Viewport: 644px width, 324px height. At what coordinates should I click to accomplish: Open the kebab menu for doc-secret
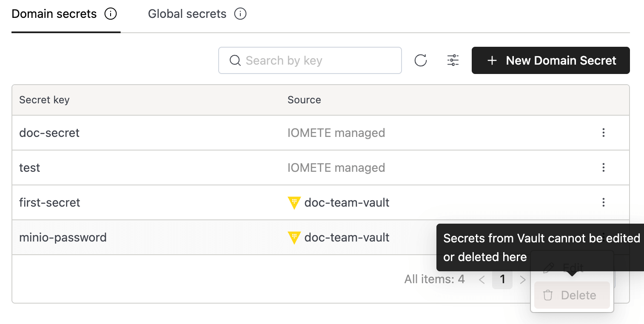604,132
